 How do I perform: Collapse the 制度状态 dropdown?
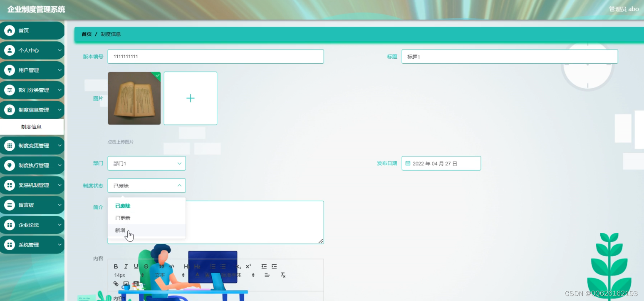tap(146, 185)
